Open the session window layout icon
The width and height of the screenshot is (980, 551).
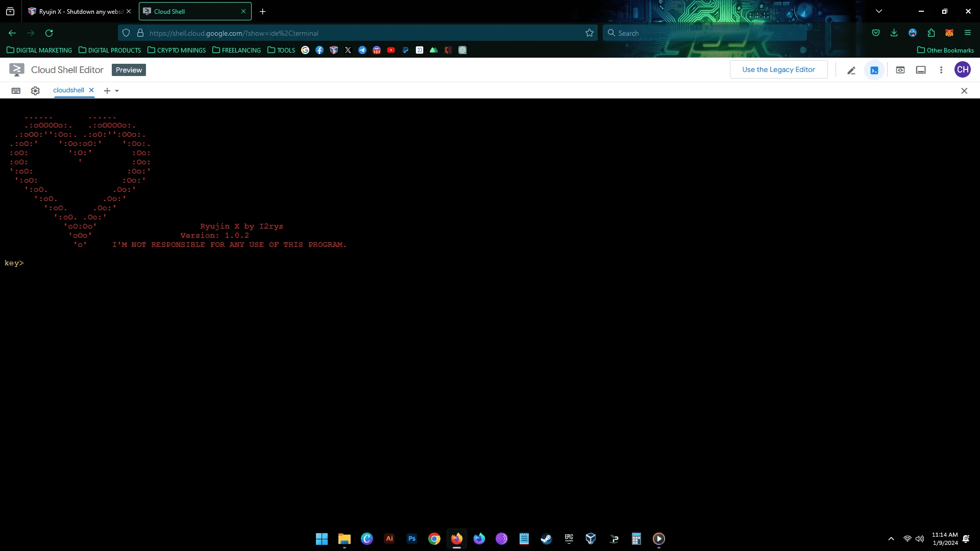(921, 70)
